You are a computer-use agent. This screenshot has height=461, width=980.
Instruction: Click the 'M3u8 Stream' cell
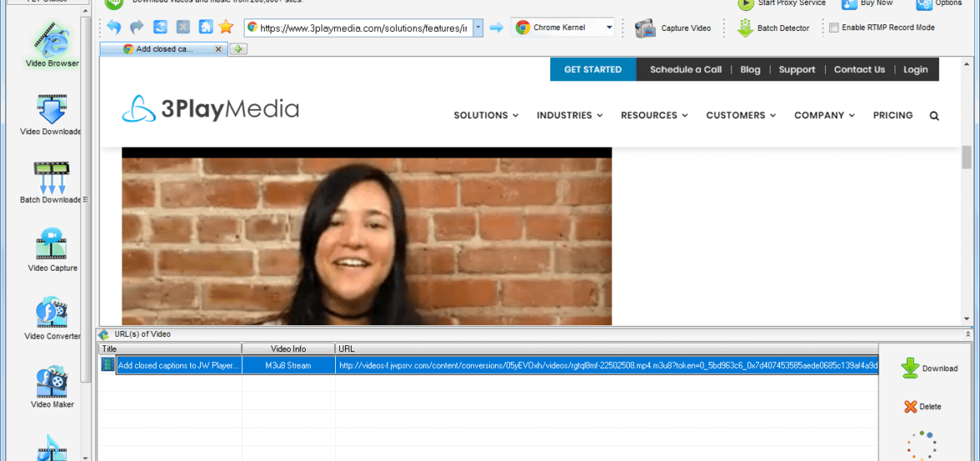tap(288, 365)
